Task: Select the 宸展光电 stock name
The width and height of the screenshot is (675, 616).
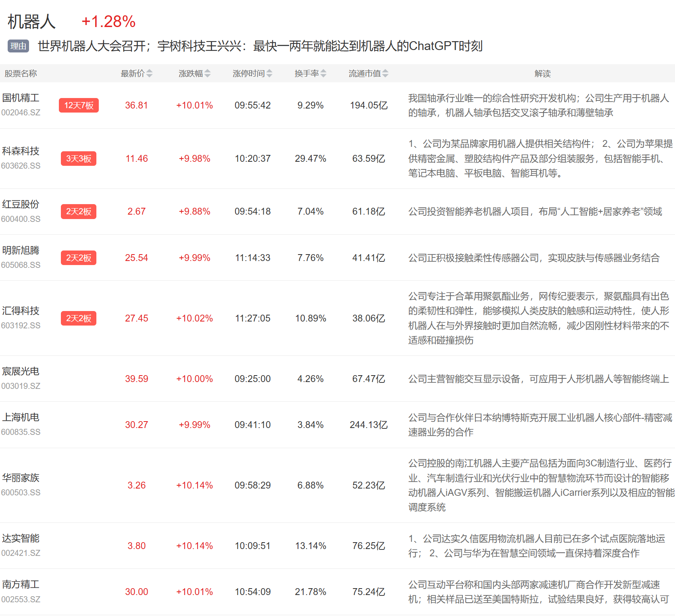Action: (21, 372)
